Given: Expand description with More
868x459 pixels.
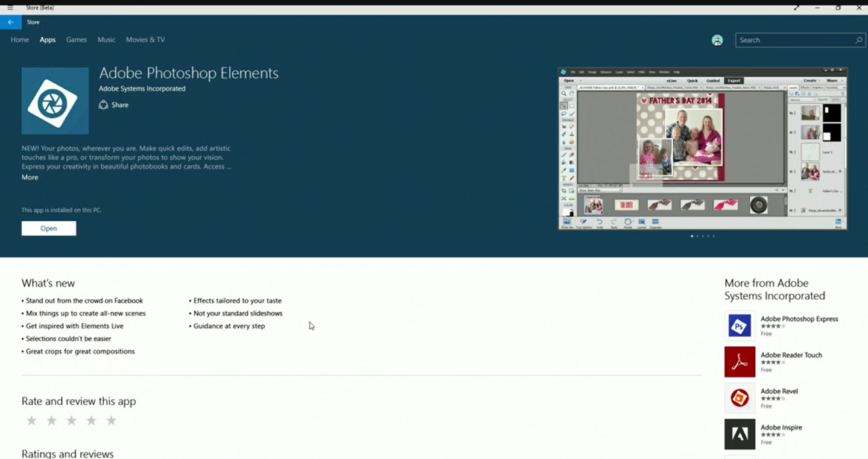Looking at the screenshot, I should [30, 177].
